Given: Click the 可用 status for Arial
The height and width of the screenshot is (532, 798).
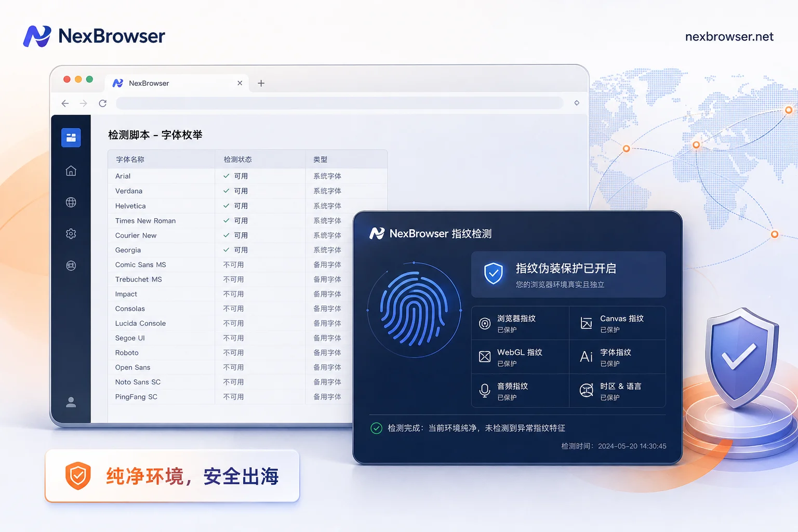Looking at the screenshot, I should coord(241,176).
